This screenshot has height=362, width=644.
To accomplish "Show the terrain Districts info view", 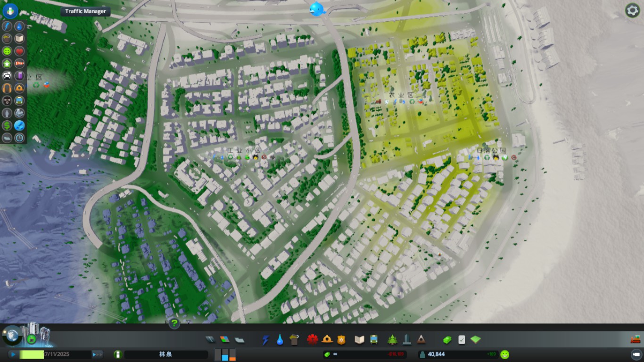I will pyautogui.click(x=7, y=138).
